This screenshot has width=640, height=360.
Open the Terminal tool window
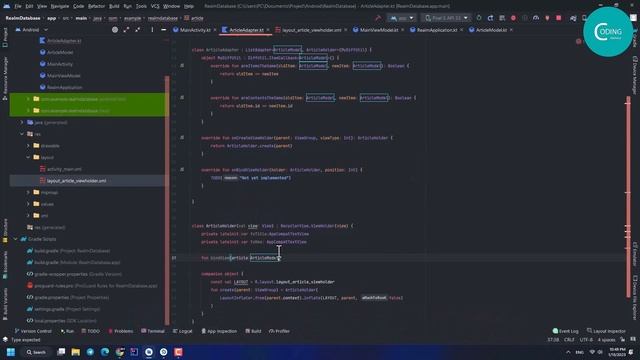coord(153,331)
